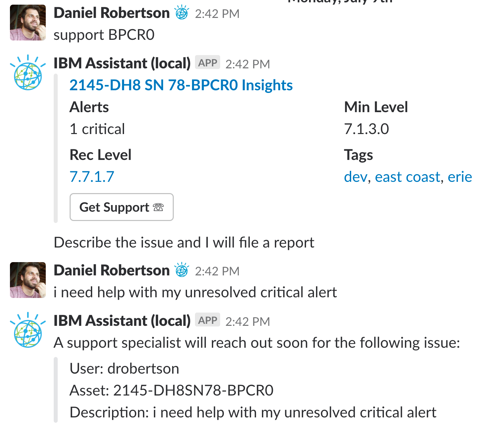The image size is (504, 432).
Task: Select the east coast tag link
Action: pyautogui.click(x=408, y=177)
